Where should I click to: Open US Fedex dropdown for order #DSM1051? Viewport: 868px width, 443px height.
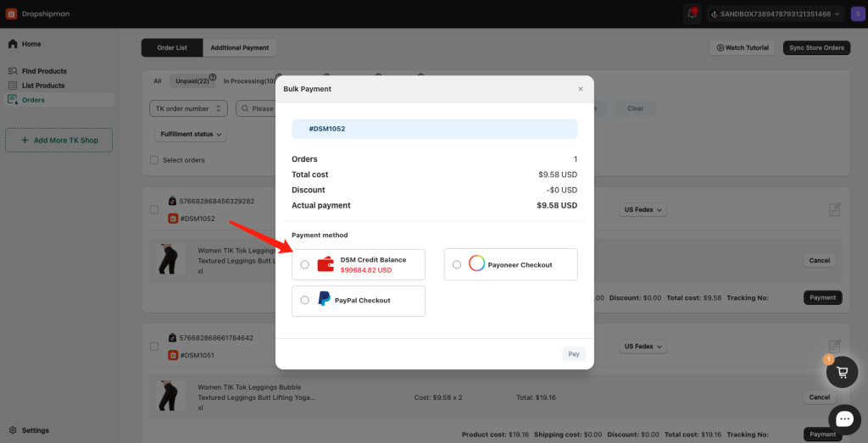[x=643, y=346]
